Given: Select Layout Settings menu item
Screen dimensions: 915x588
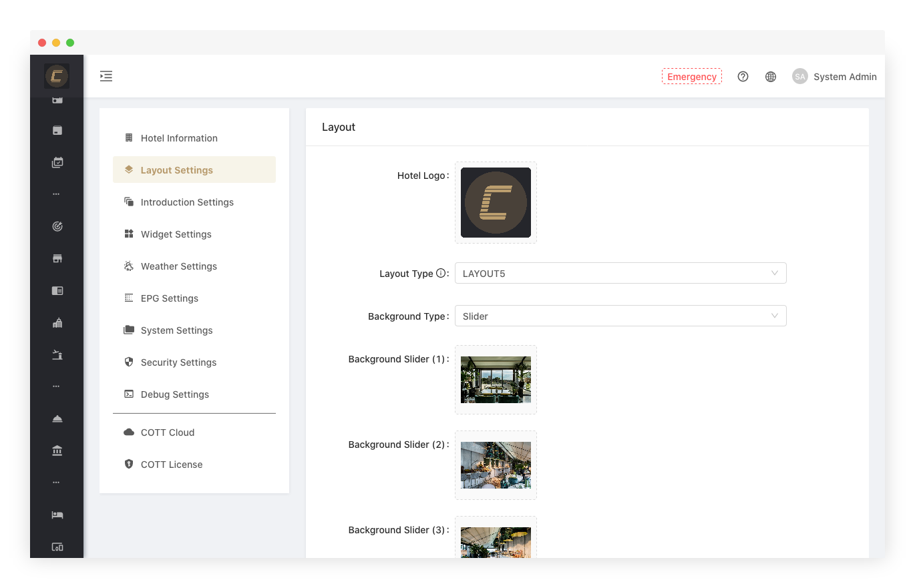Looking at the screenshot, I should point(194,170).
